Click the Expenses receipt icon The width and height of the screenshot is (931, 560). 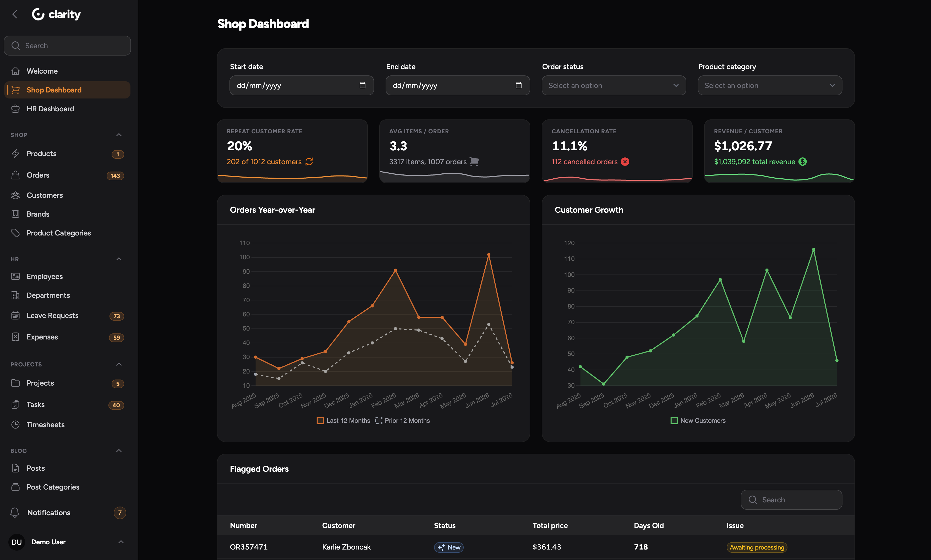(x=15, y=337)
